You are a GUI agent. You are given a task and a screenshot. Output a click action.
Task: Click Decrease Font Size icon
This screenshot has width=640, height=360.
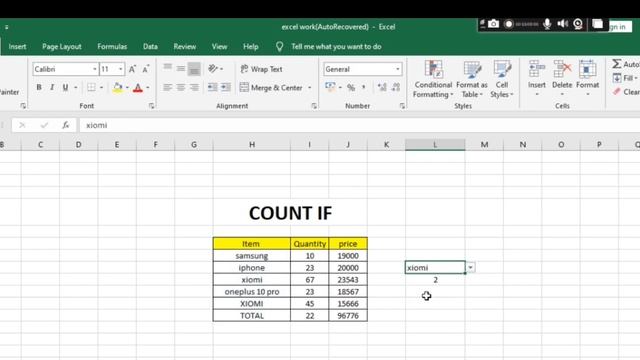point(146,69)
